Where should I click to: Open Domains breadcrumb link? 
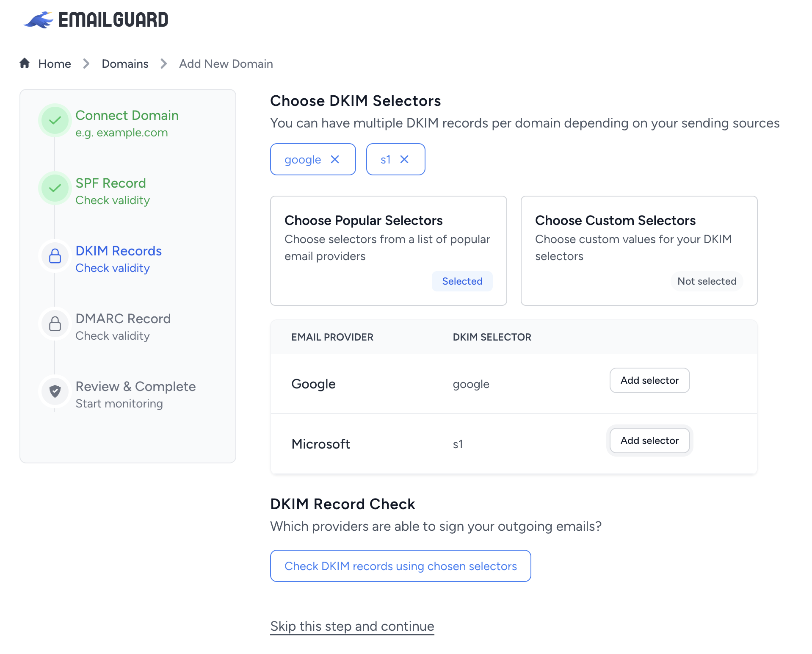pos(125,64)
